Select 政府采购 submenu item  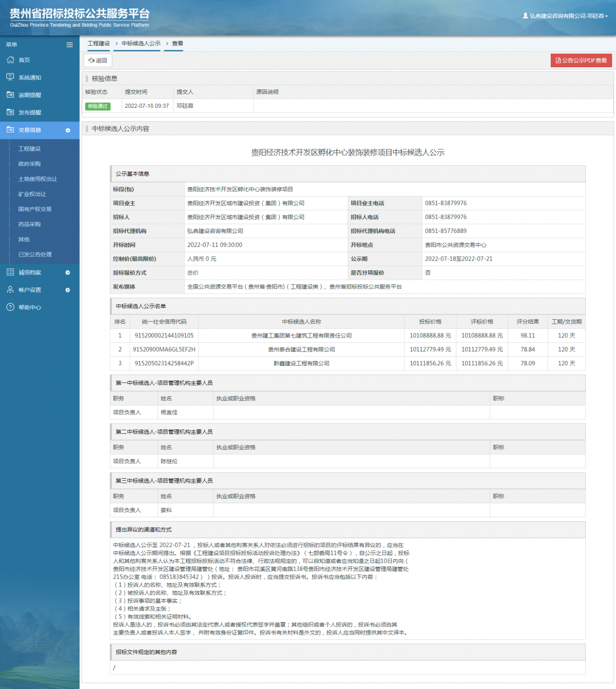(29, 164)
